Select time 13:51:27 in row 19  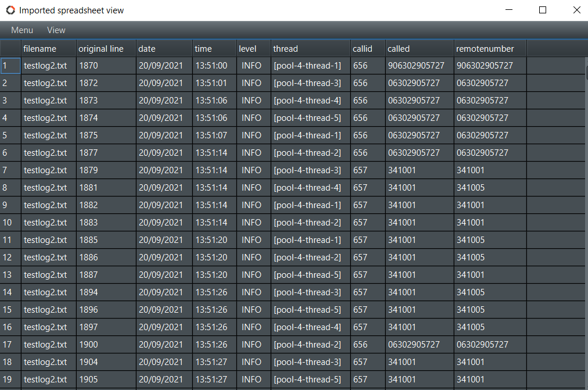[x=215, y=380]
